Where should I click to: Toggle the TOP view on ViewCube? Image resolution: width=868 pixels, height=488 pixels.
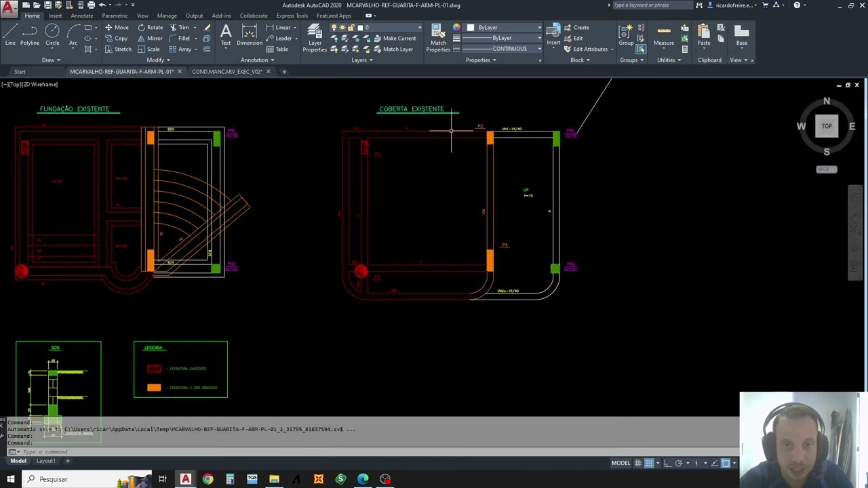[827, 126]
